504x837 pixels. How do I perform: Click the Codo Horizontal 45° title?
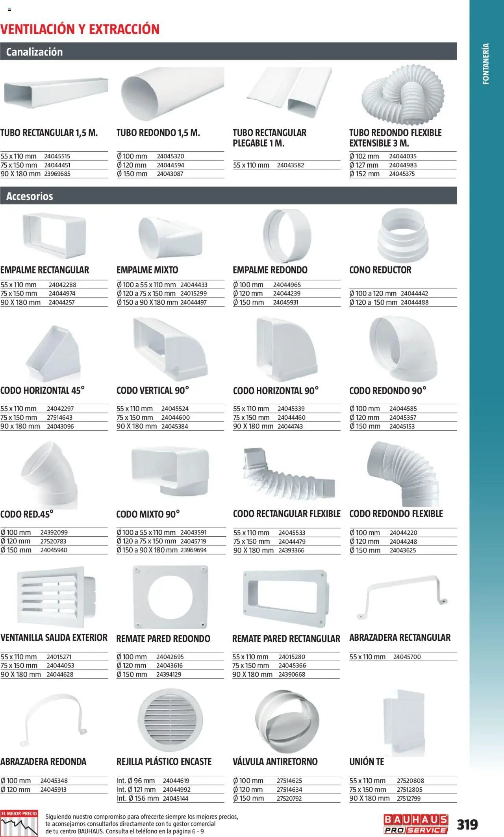43,391
